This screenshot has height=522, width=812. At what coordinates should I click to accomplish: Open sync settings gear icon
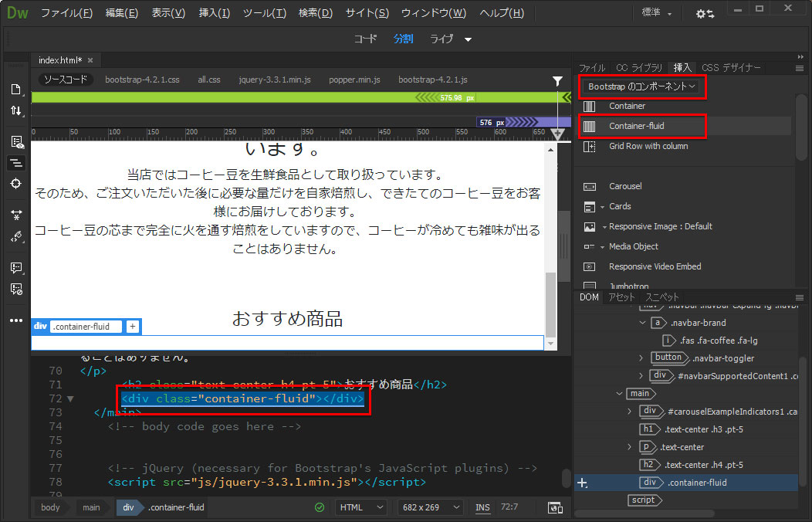(x=704, y=13)
